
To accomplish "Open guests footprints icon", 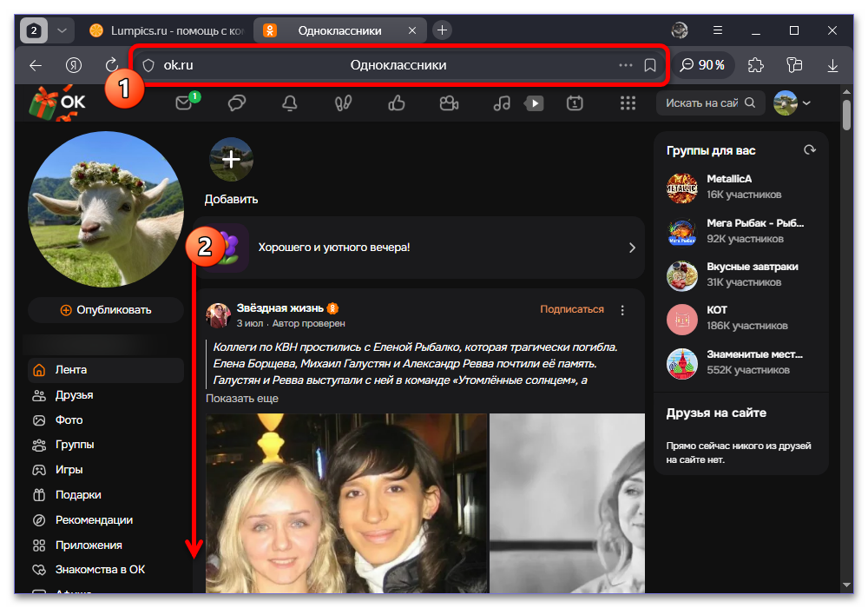I will point(343,103).
